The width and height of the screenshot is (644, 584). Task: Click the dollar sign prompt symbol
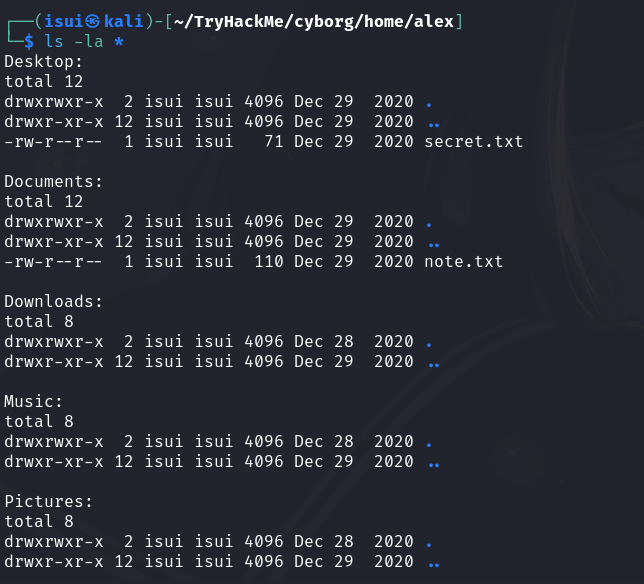click(29, 42)
